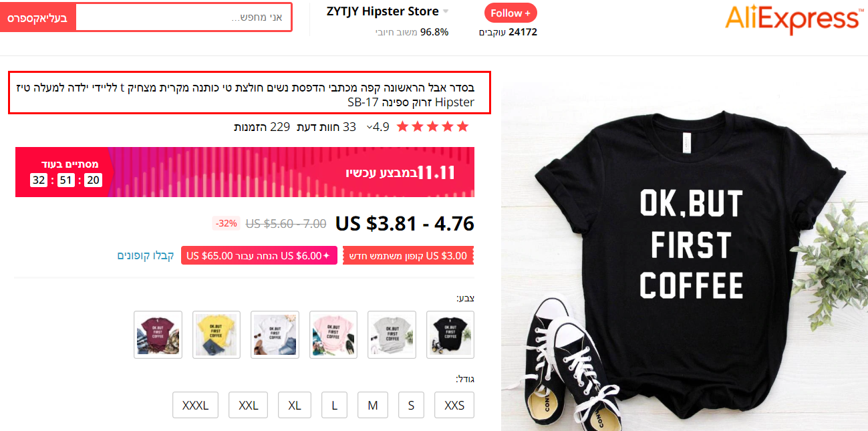Screen dimensions: 868x431
Task: Choose the pink t-shirt color thumbnail
Action: (333, 334)
